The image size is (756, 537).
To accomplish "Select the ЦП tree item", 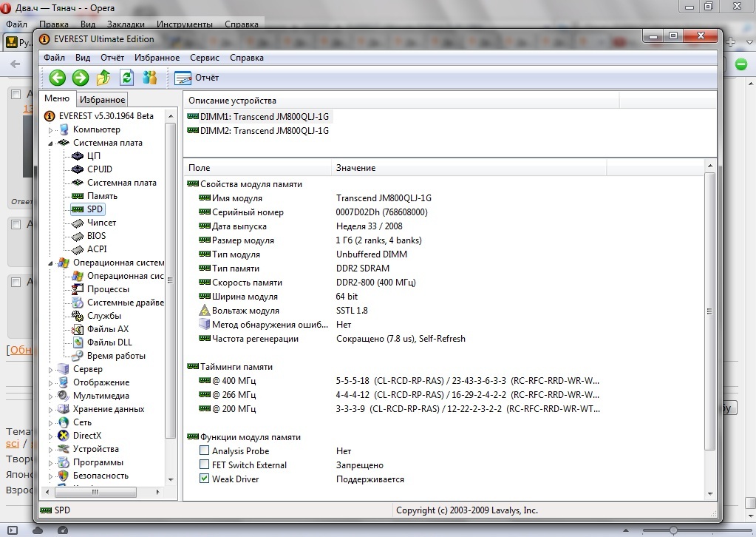I will pos(94,156).
